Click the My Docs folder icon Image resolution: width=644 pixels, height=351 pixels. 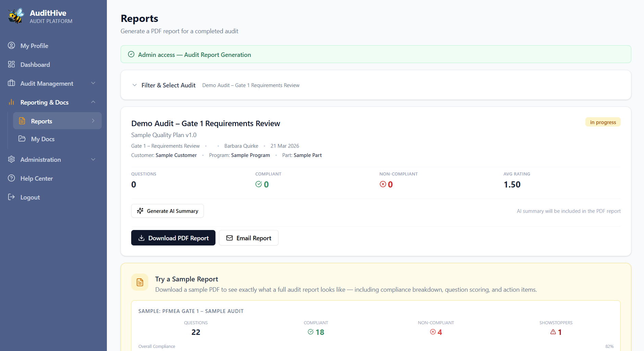22,139
